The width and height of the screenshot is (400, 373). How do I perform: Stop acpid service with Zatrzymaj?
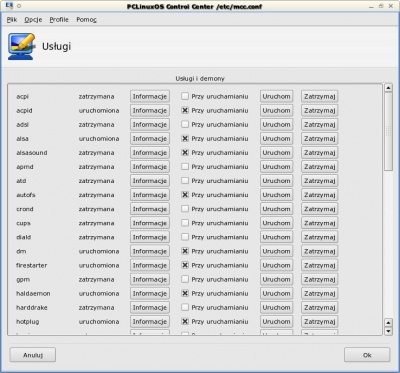tap(320, 110)
